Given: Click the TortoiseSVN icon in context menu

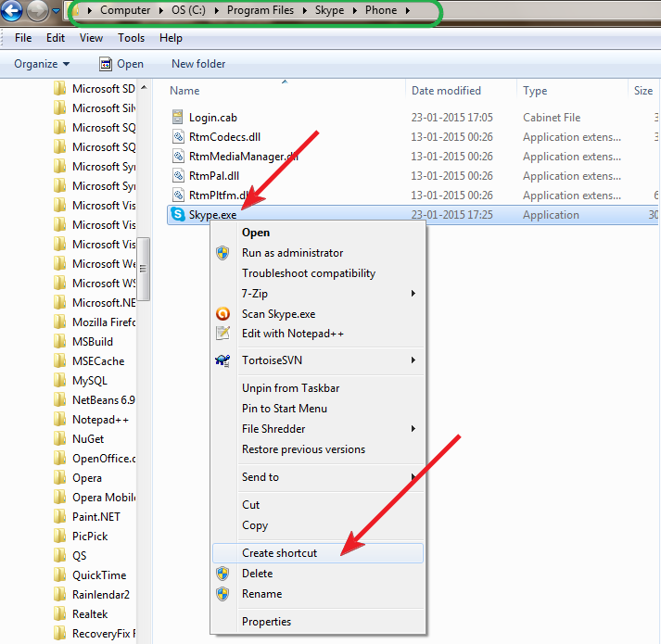Looking at the screenshot, I should [222, 360].
